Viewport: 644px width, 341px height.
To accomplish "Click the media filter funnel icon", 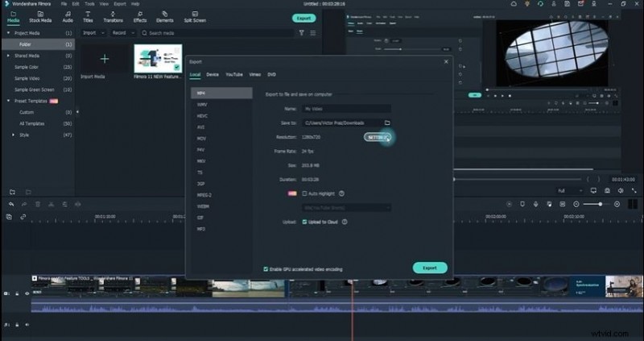I will [x=301, y=33].
